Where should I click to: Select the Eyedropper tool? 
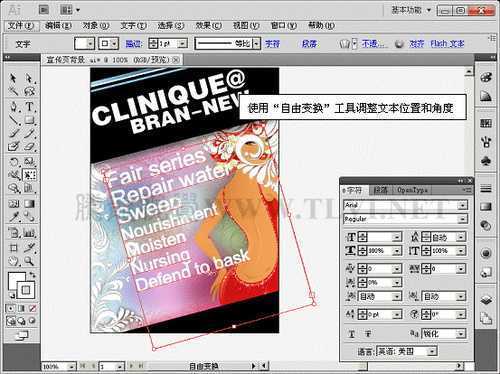(x=13, y=217)
